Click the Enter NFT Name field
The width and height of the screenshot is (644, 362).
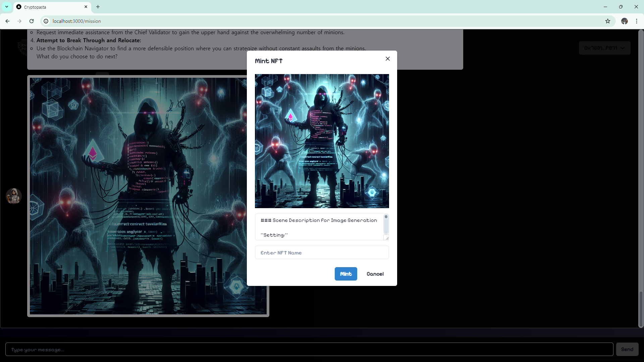click(x=322, y=253)
